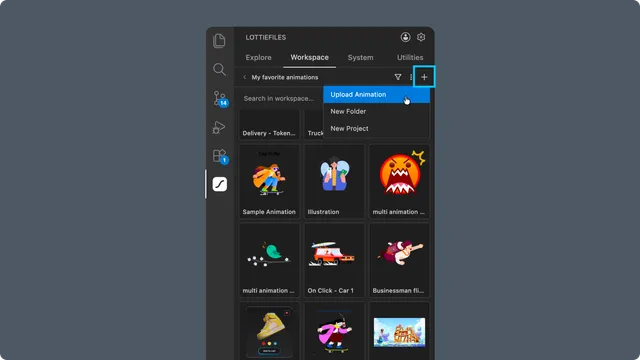Open the green bird multi animation thumbnail
Screen dimensions: 640x360
269,260
